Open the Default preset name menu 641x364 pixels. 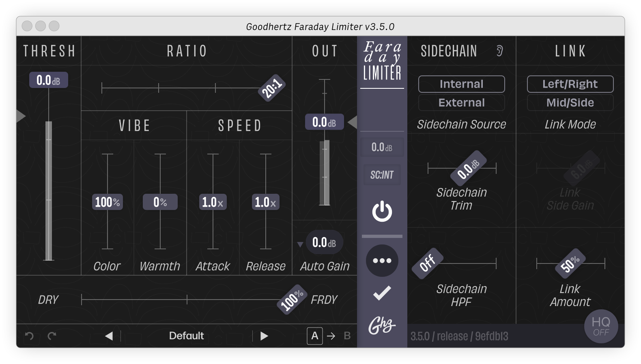pos(186,336)
